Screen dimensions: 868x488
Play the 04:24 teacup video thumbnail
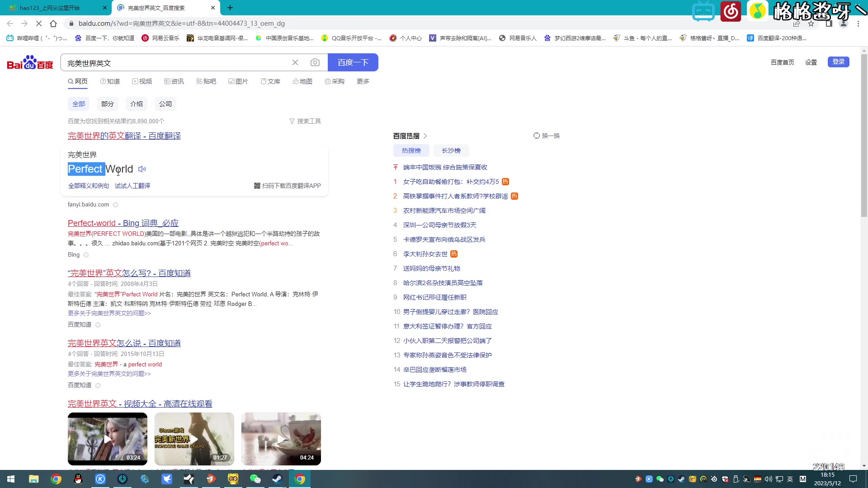[281, 439]
